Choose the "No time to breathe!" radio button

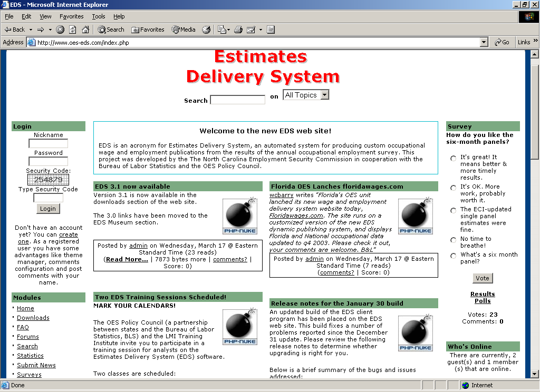(454, 240)
